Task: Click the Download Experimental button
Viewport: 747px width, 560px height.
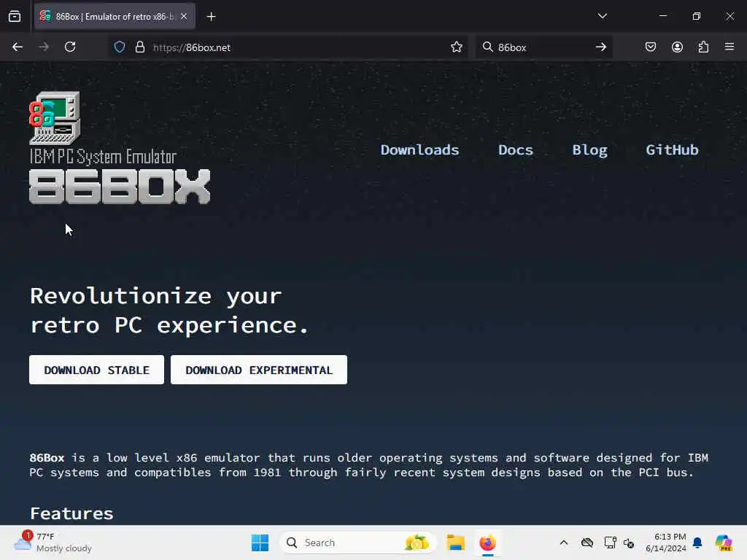Action: click(259, 370)
